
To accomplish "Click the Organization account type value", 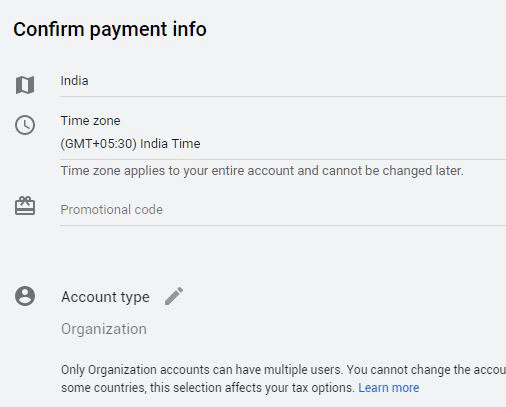I will (x=104, y=329).
